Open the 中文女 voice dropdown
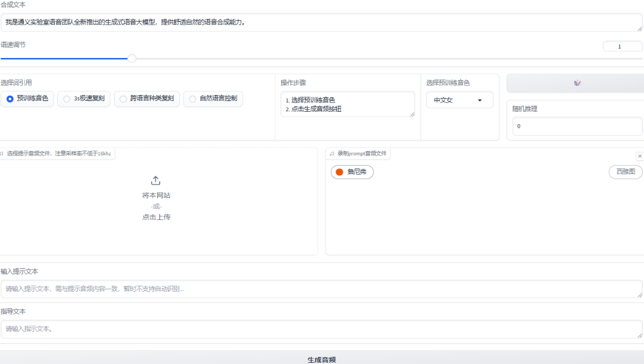Viewport: 644px width, 364px height. [x=459, y=100]
